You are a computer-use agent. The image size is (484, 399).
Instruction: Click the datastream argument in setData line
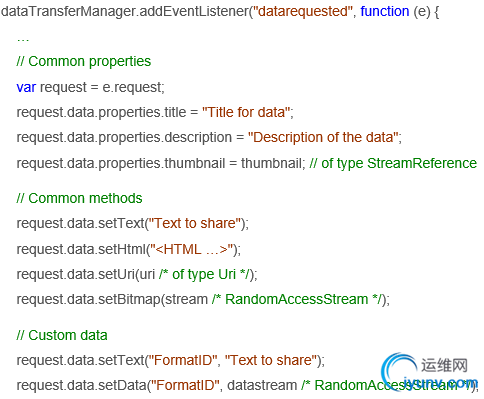[x=262, y=385]
